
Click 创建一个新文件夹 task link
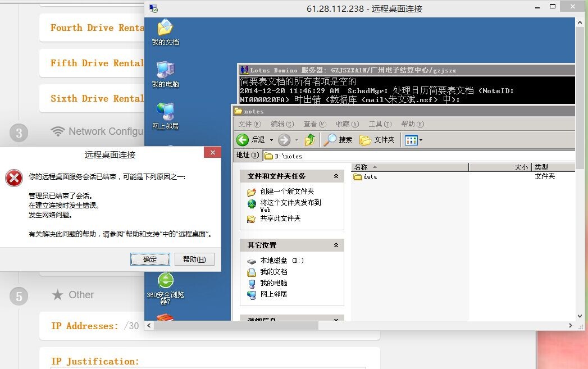tap(287, 192)
